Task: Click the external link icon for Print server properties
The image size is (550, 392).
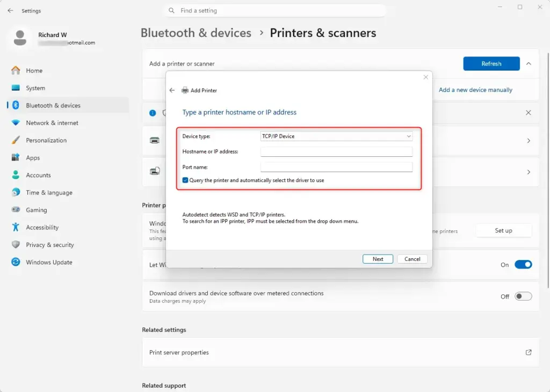Action: coord(529,352)
